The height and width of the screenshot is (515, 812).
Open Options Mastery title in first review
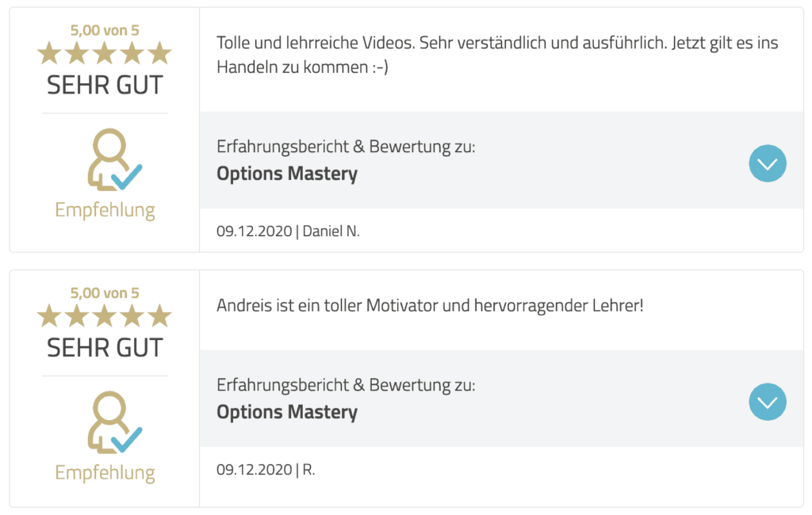287,174
